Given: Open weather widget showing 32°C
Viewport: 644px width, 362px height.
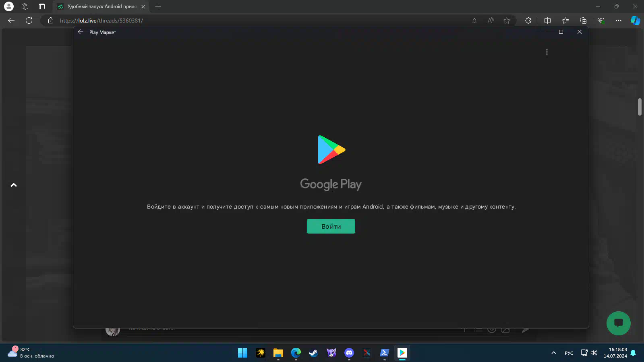Looking at the screenshot, I should [31, 353].
